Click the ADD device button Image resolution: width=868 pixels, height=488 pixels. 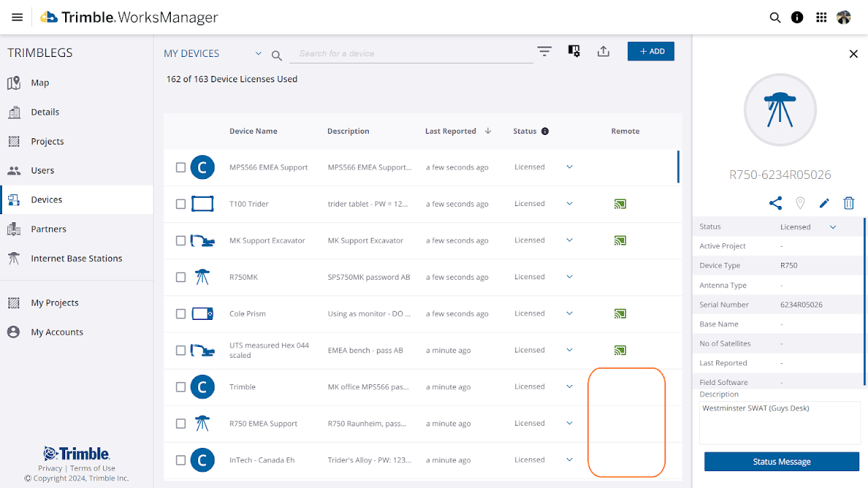(x=651, y=52)
